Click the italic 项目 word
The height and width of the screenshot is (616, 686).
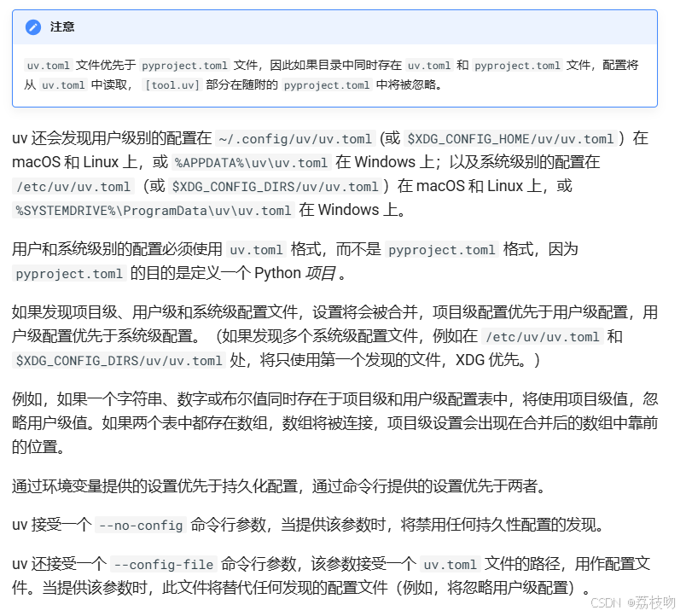[x=320, y=273]
